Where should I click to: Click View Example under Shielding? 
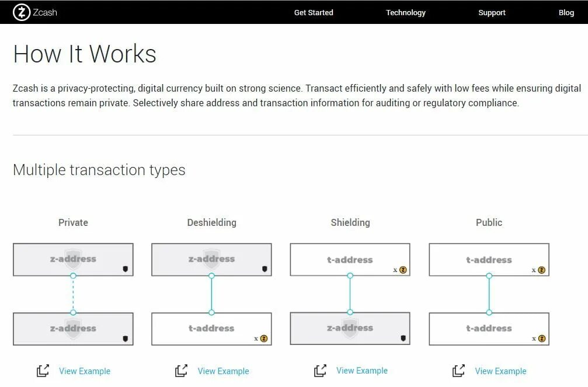click(362, 371)
